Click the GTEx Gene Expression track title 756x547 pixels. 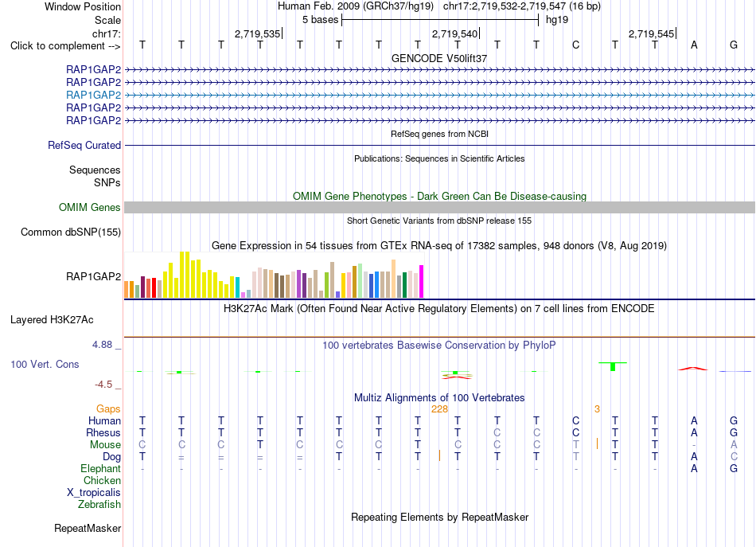point(439,245)
